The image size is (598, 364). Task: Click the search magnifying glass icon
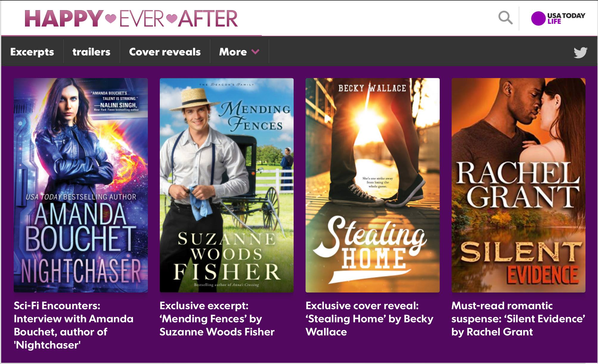505,18
